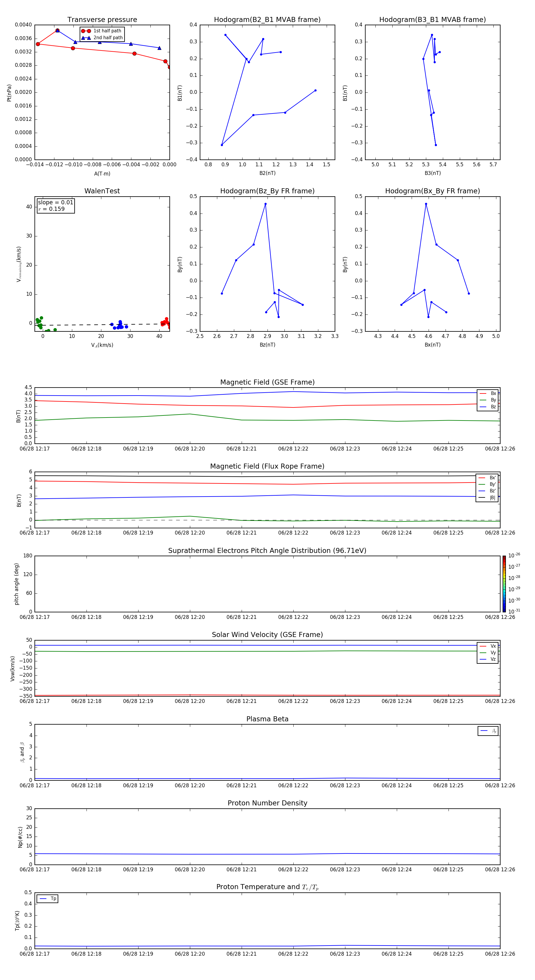Click the 'WalenTest' plot title

(x=102, y=191)
